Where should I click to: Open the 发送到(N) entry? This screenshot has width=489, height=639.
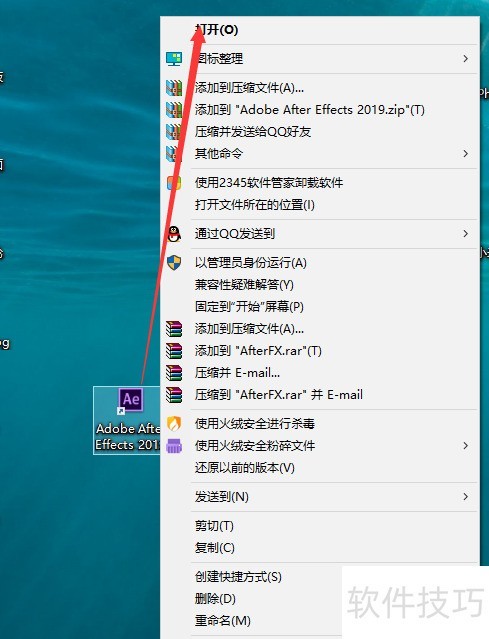[x=320, y=497]
